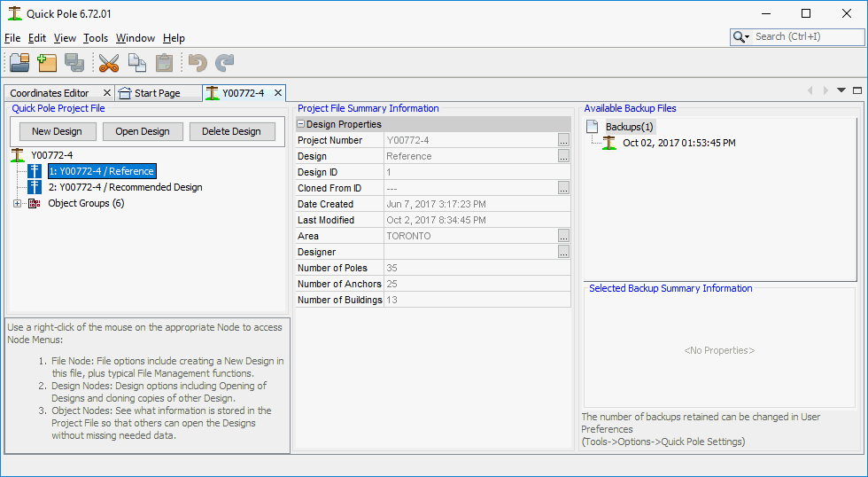This screenshot has height=477, width=868.
Task: Click Date Created value Jun 7, 2017
Action: coord(436,204)
